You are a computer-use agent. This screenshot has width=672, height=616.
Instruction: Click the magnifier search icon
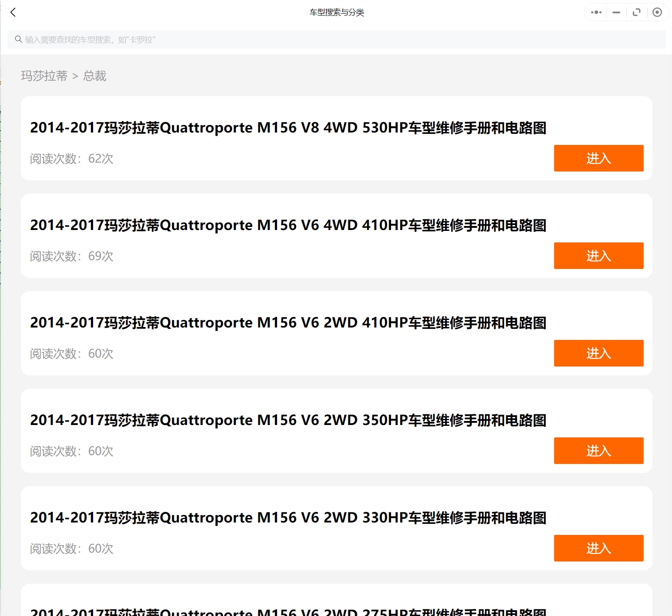tap(19, 39)
